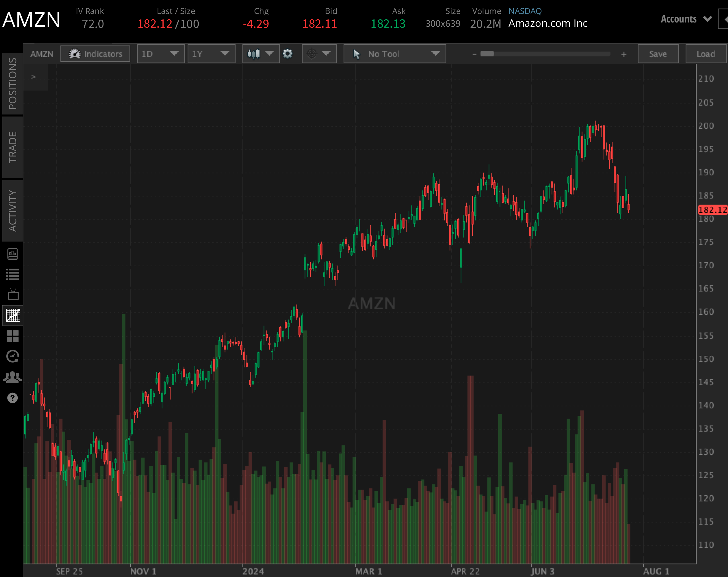Open the watchlist list icon

13,274
